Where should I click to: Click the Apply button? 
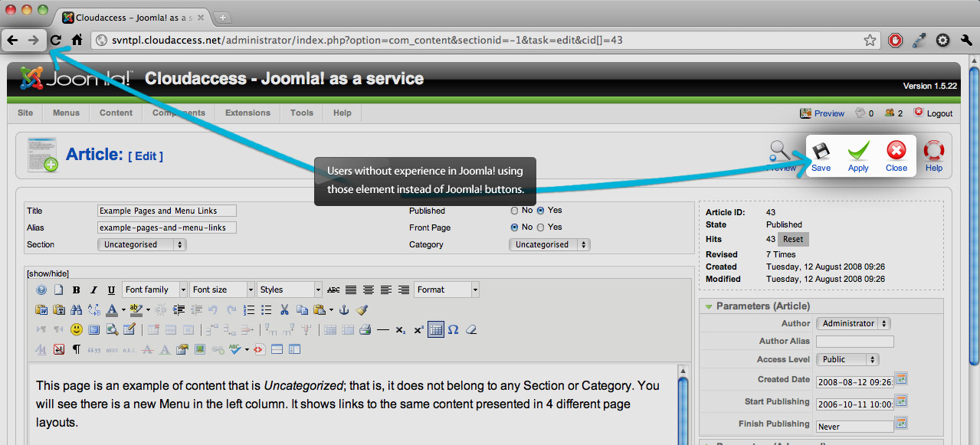point(858,156)
